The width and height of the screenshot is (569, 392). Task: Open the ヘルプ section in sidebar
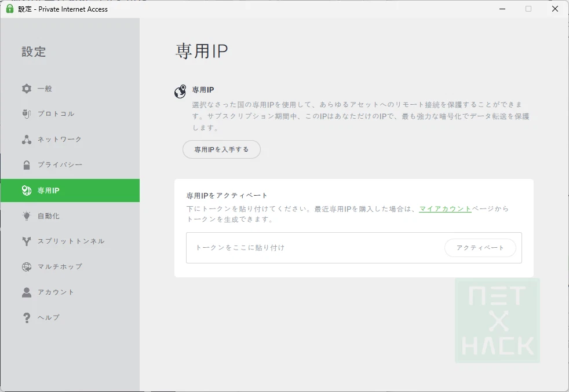click(x=48, y=317)
